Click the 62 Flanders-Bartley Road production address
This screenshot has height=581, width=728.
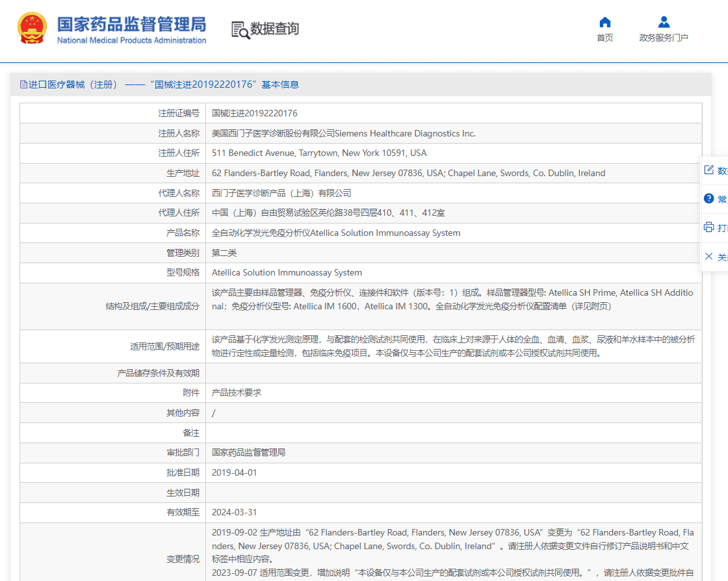click(409, 173)
